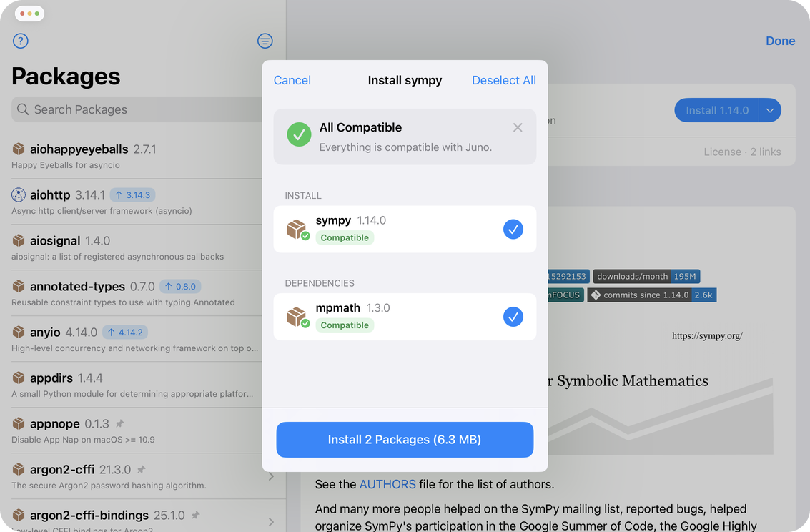Click the downloads/month 195M badge
The height and width of the screenshot is (532, 810).
(646, 276)
